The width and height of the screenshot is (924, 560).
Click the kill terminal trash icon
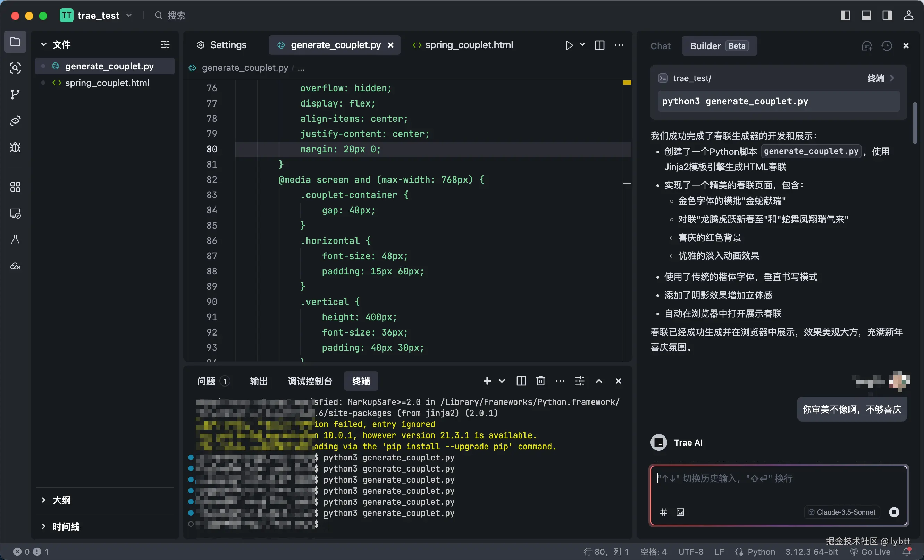(x=540, y=381)
